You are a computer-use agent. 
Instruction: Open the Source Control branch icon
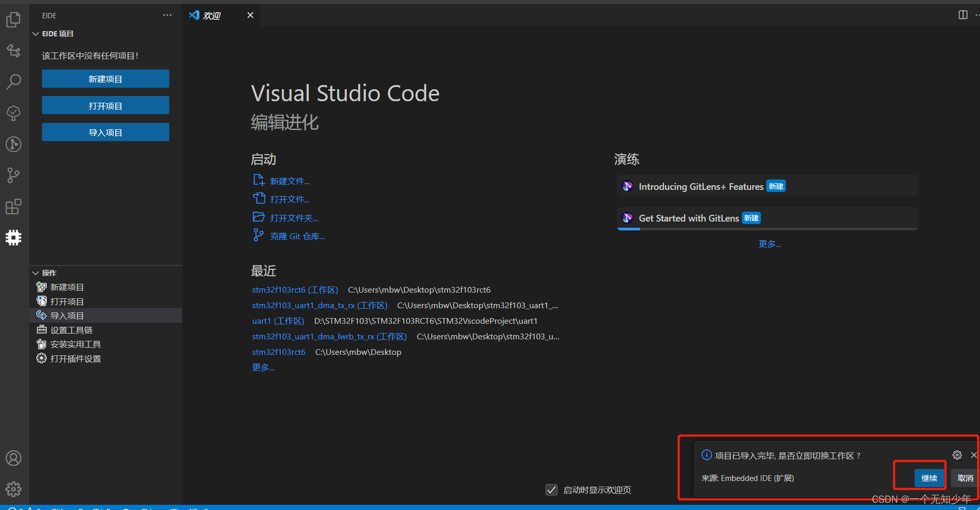pyautogui.click(x=13, y=175)
